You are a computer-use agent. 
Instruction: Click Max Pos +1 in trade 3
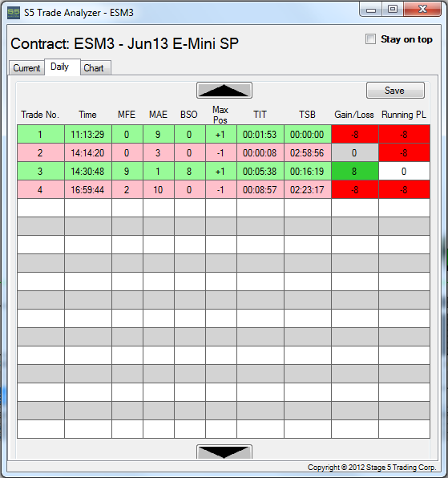coord(221,171)
